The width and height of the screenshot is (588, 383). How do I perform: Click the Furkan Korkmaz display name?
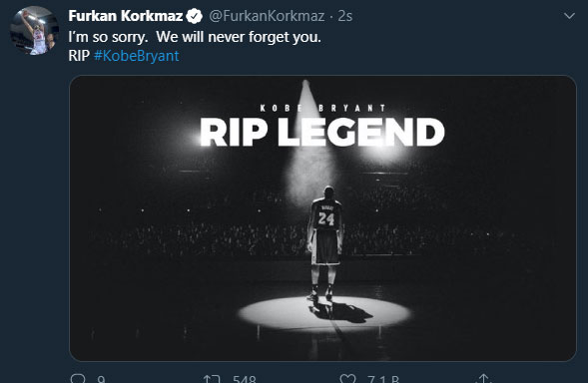pyautogui.click(x=126, y=16)
